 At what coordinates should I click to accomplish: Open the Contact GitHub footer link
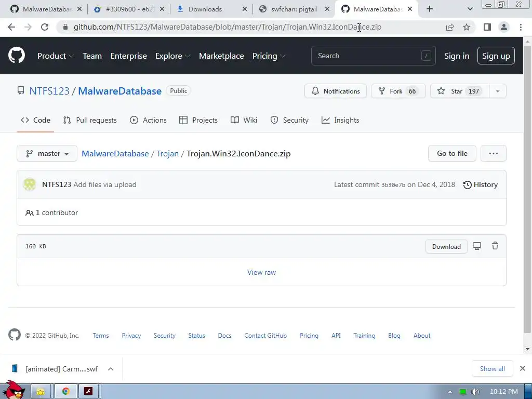[x=265, y=335]
